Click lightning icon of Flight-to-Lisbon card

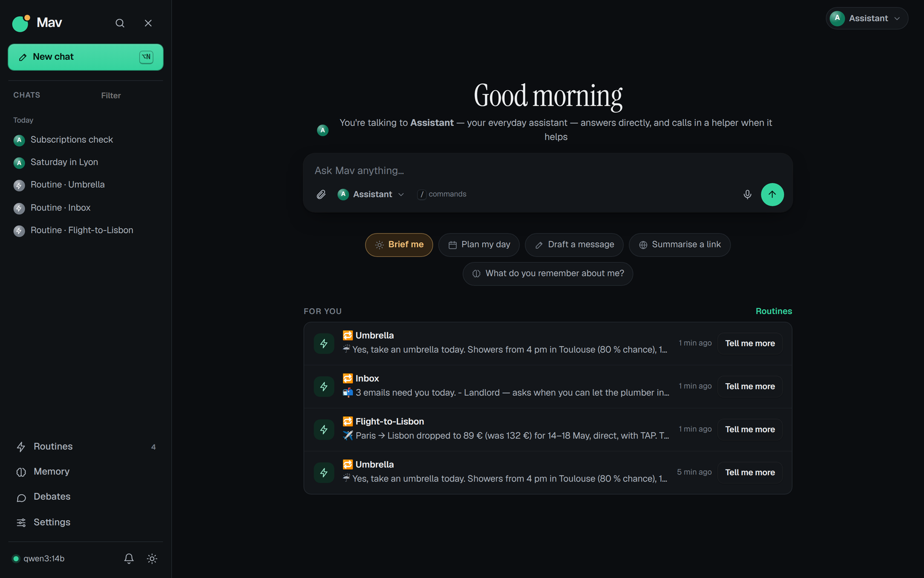(x=324, y=429)
